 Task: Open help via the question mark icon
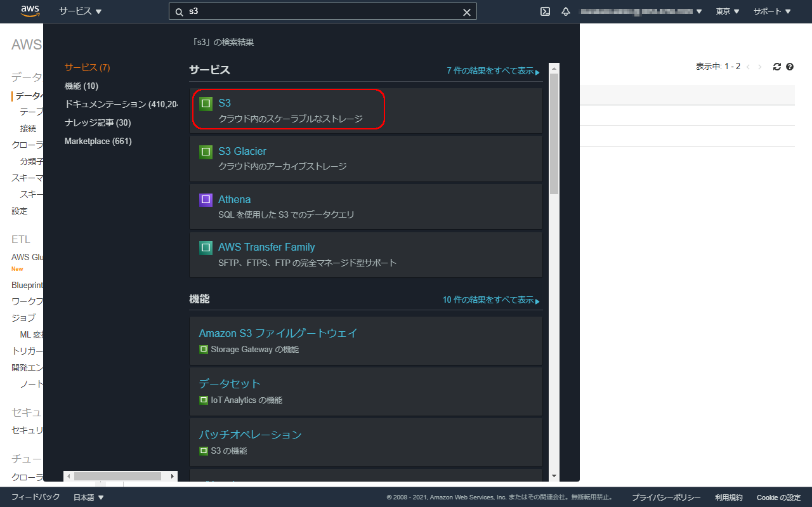(789, 66)
